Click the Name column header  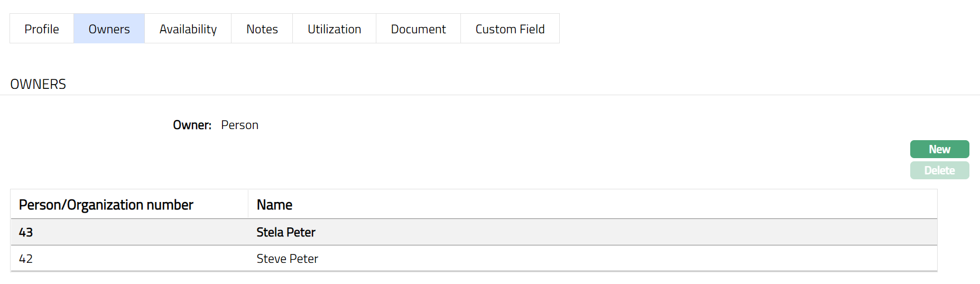[274, 205]
